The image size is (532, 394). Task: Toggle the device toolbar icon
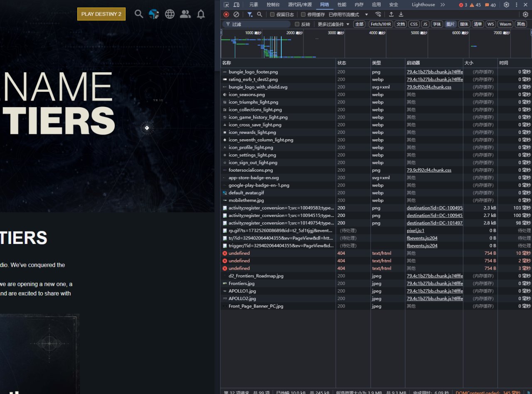(x=236, y=5)
